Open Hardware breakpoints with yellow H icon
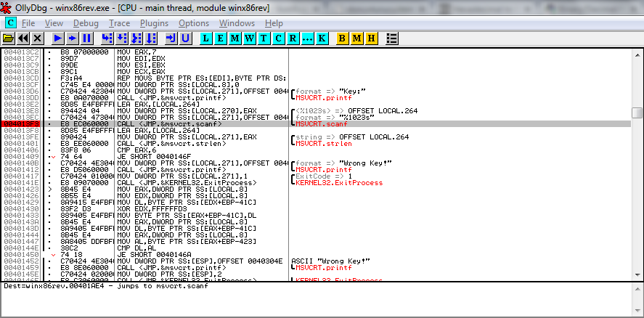Image resolution: width=644 pixels, height=318 pixels. pyautogui.click(x=371, y=38)
